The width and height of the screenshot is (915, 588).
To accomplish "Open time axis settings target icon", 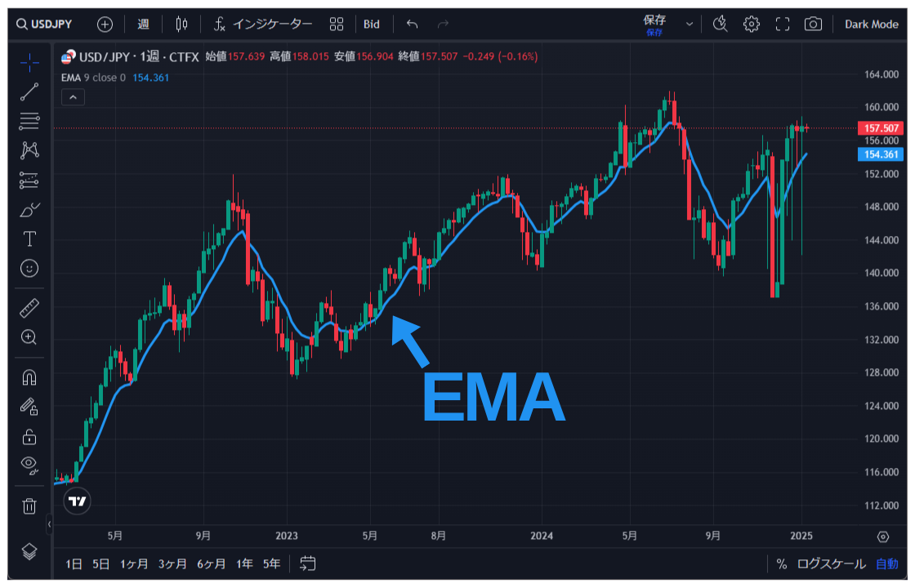I will pos(883,537).
